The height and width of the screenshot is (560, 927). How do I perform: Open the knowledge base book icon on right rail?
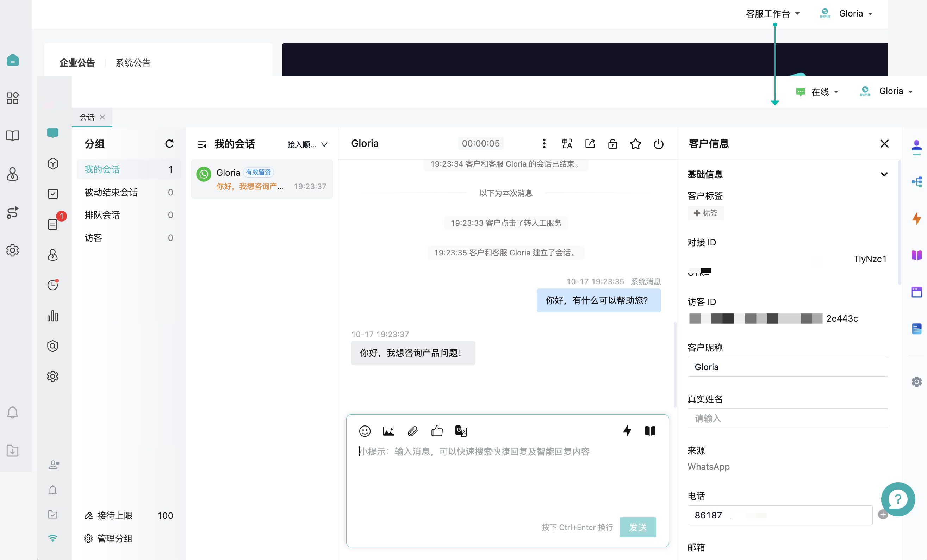917,256
